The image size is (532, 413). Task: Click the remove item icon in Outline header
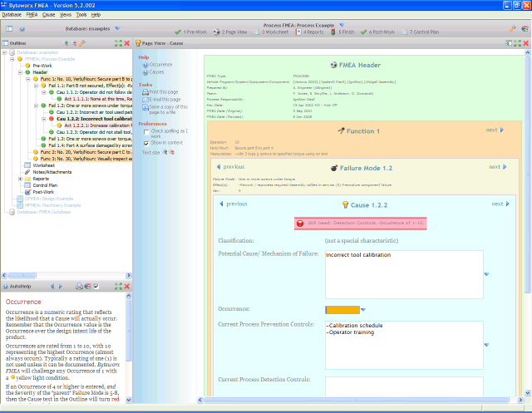[x=74, y=43]
